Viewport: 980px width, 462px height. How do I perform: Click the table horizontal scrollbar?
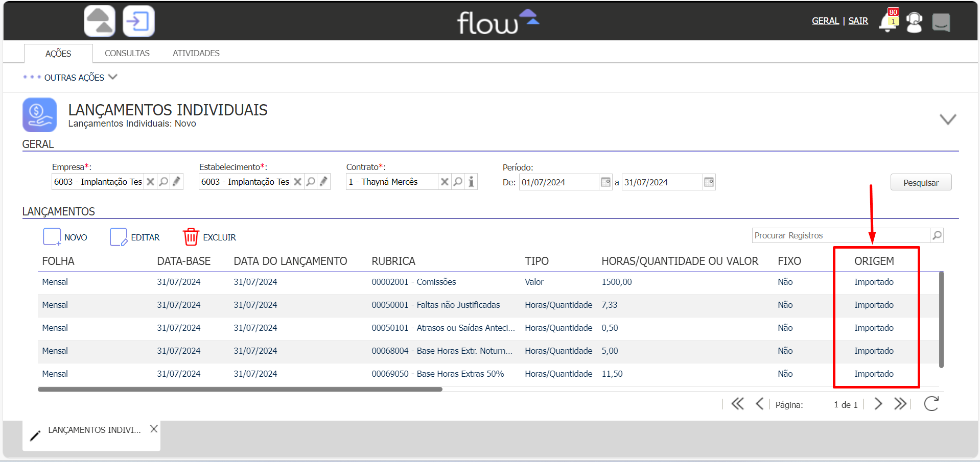pos(240,389)
